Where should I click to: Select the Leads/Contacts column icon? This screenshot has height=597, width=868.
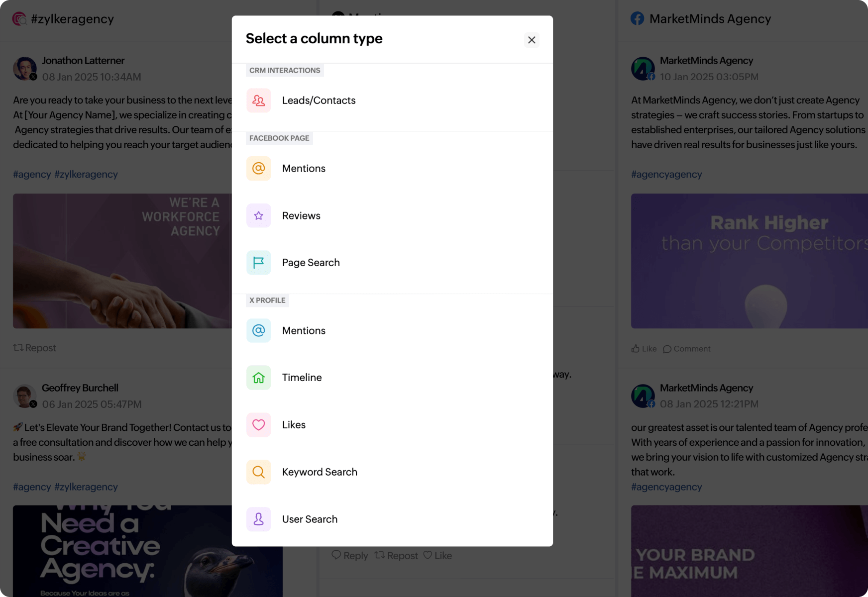pos(258,100)
